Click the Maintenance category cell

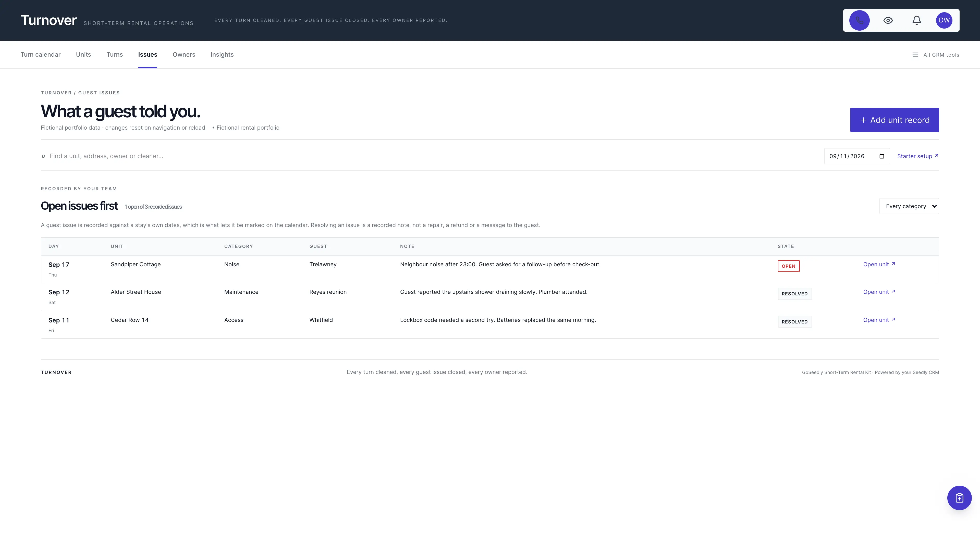click(x=241, y=292)
